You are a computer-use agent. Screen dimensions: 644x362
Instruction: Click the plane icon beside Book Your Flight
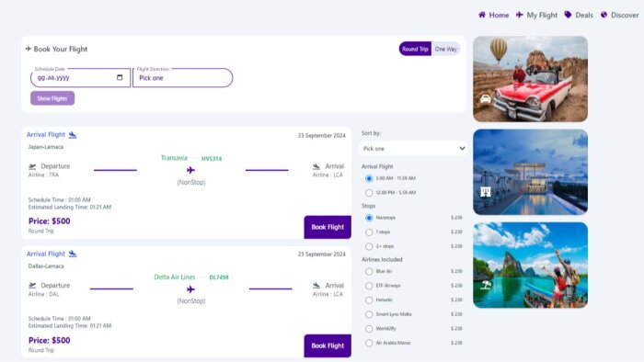[x=28, y=49]
